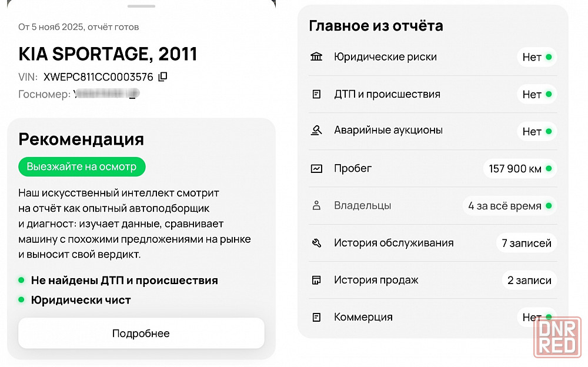
Task: Click the sales history storefront icon
Action: 316,280
